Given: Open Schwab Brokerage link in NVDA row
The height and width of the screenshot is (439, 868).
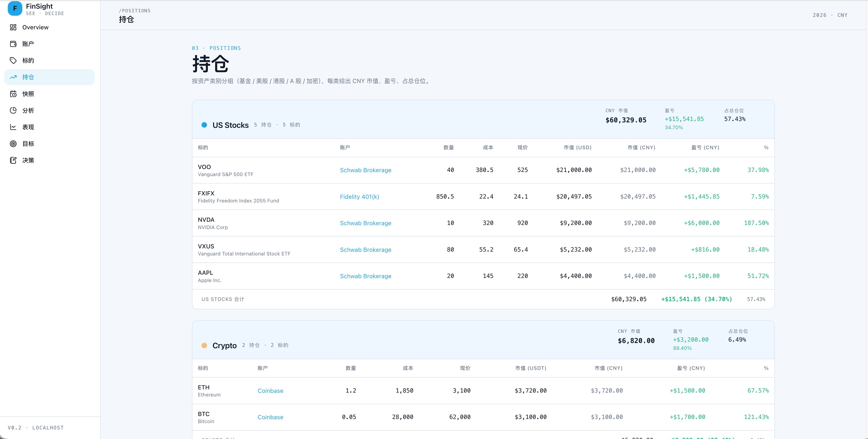Looking at the screenshot, I should (366, 223).
